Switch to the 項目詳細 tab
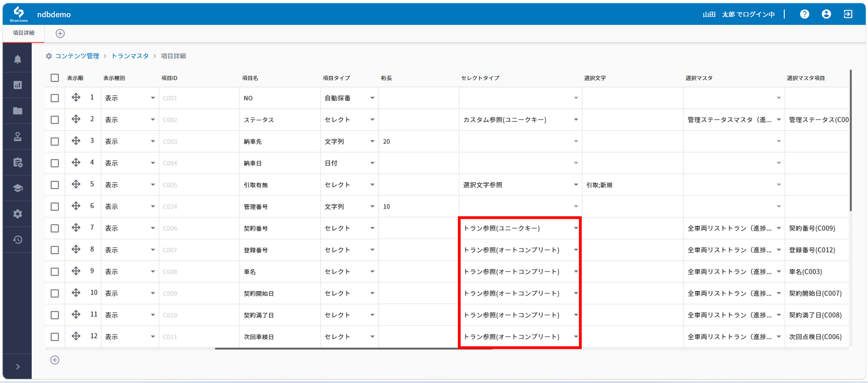868x383 pixels. tap(24, 33)
